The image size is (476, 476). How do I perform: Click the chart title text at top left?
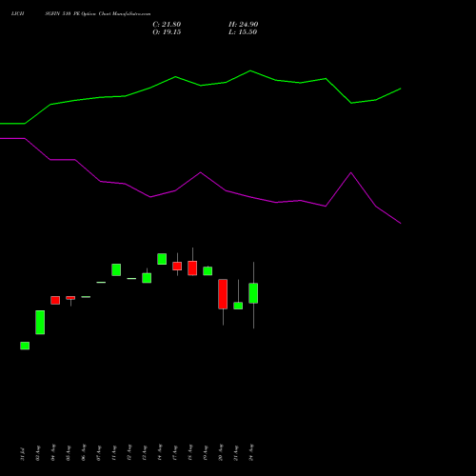(x=81, y=13)
